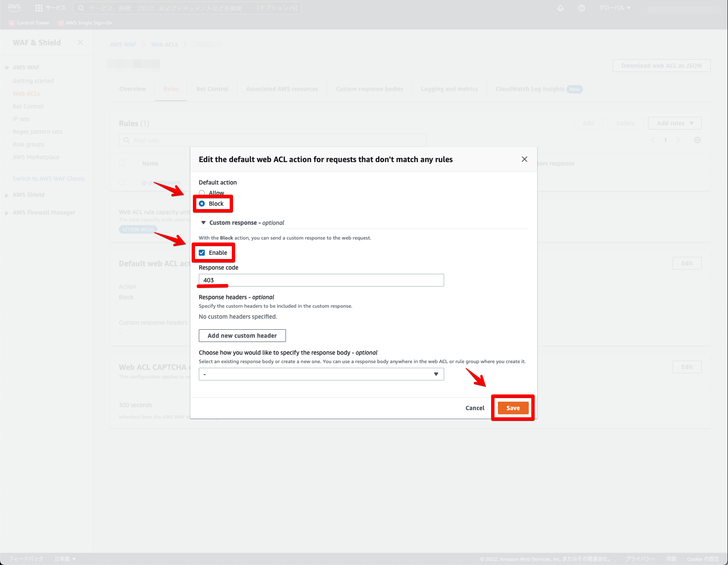The width and height of the screenshot is (728, 565).
Task: Open the notifications bell
Action: (x=560, y=8)
